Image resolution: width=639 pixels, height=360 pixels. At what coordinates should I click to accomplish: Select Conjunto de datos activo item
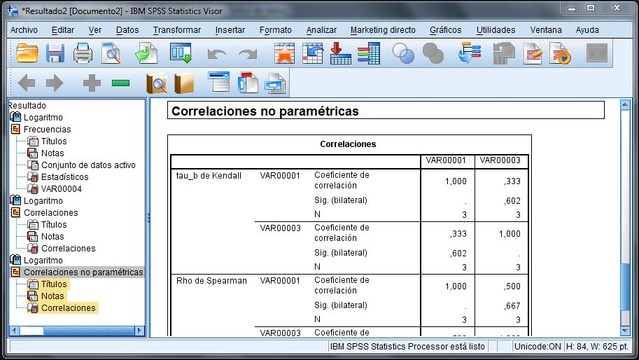point(88,165)
